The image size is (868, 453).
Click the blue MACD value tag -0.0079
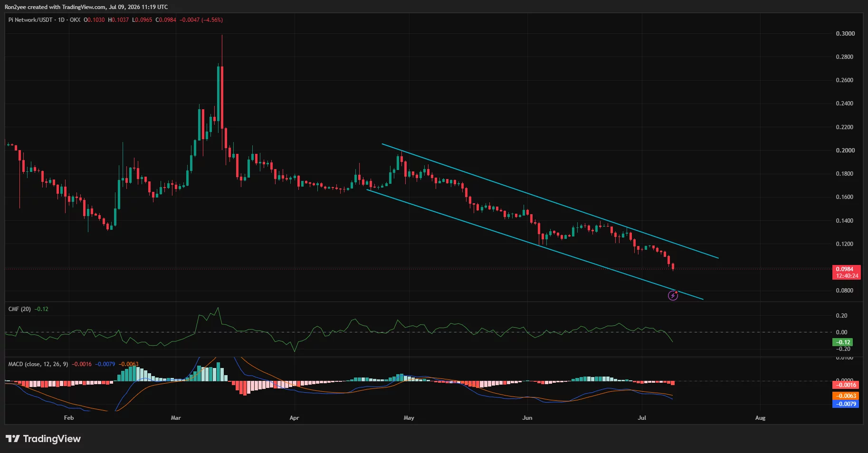[846, 404]
